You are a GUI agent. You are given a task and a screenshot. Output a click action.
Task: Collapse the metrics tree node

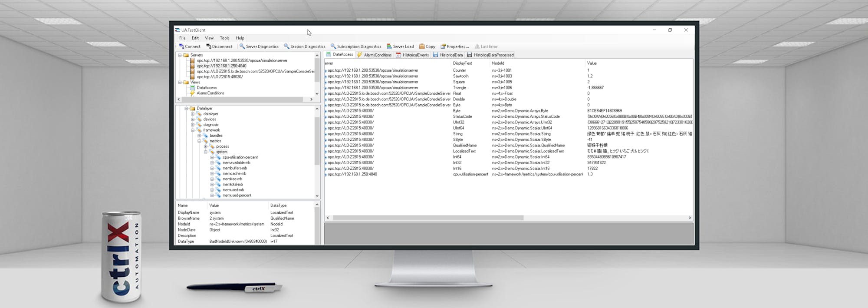(199, 141)
